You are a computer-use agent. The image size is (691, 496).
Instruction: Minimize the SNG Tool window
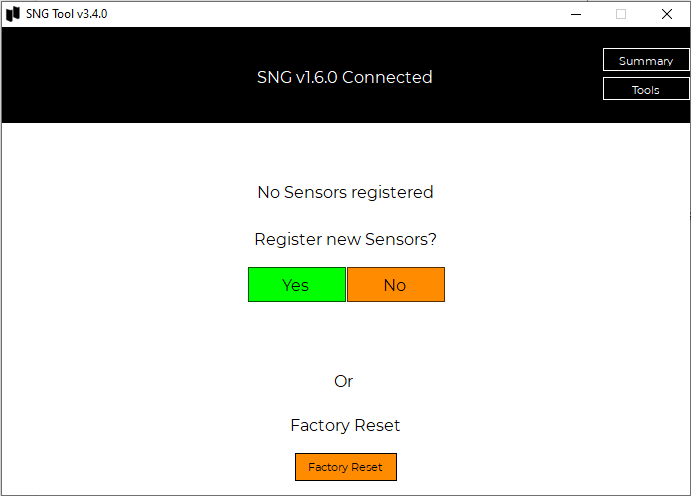(576, 14)
